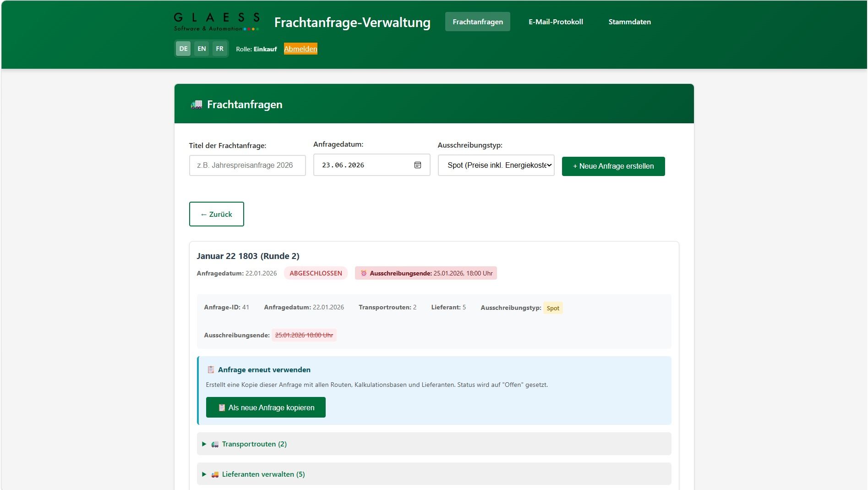Click the Transportrouten: 2 summary text

point(388,307)
